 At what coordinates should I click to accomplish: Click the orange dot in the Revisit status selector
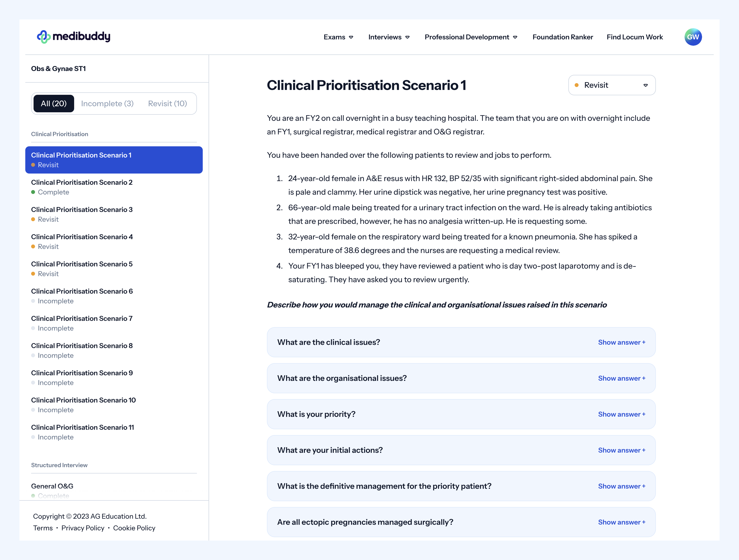tap(576, 85)
